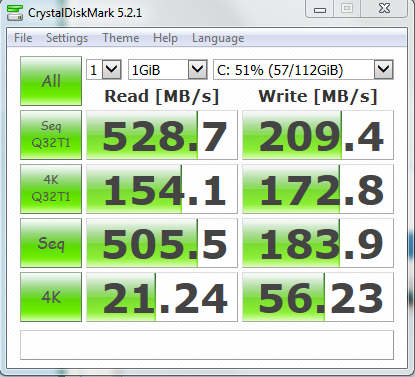The image size is (415, 377).
Task: Click the 4K Q32T1 read result 154.1
Action: pyautogui.click(x=162, y=189)
